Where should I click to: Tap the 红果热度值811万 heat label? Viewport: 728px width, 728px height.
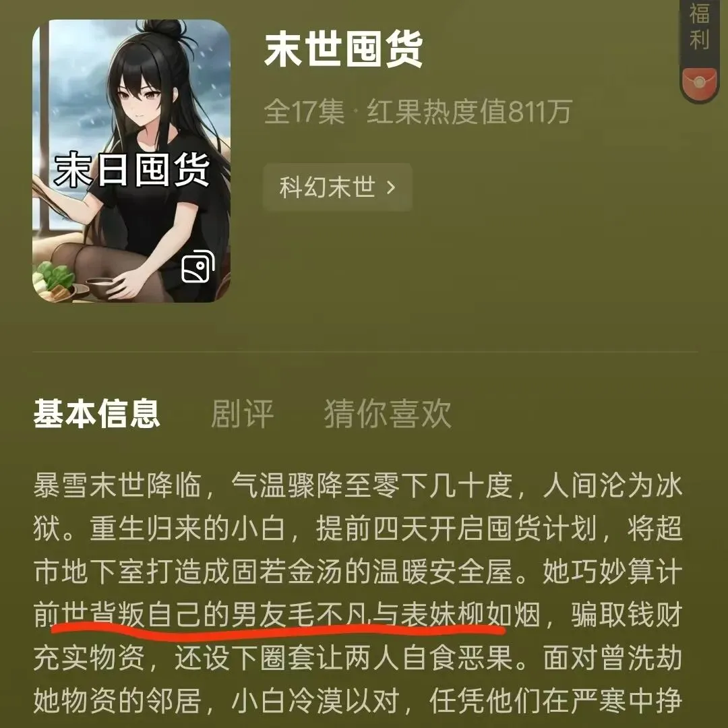(468, 112)
